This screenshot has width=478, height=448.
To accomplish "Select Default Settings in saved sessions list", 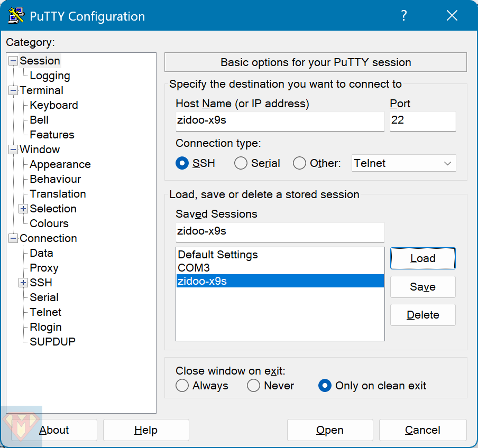I will click(280, 255).
